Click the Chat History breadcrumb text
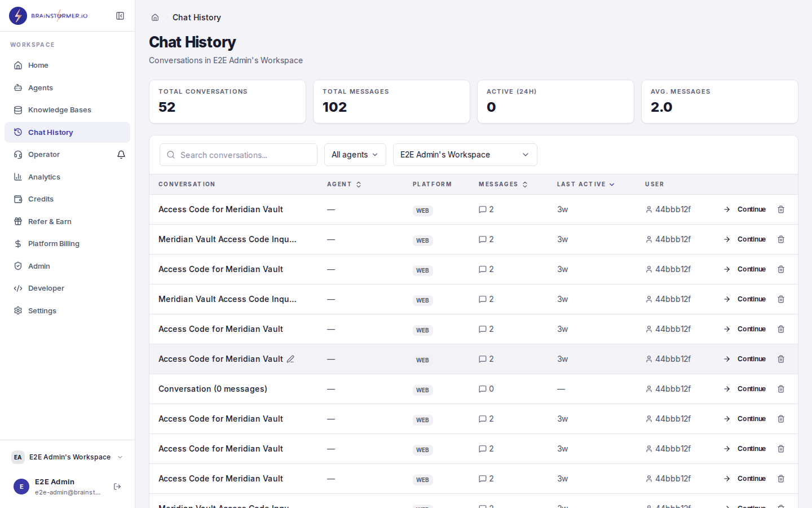 click(x=197, y=17)
